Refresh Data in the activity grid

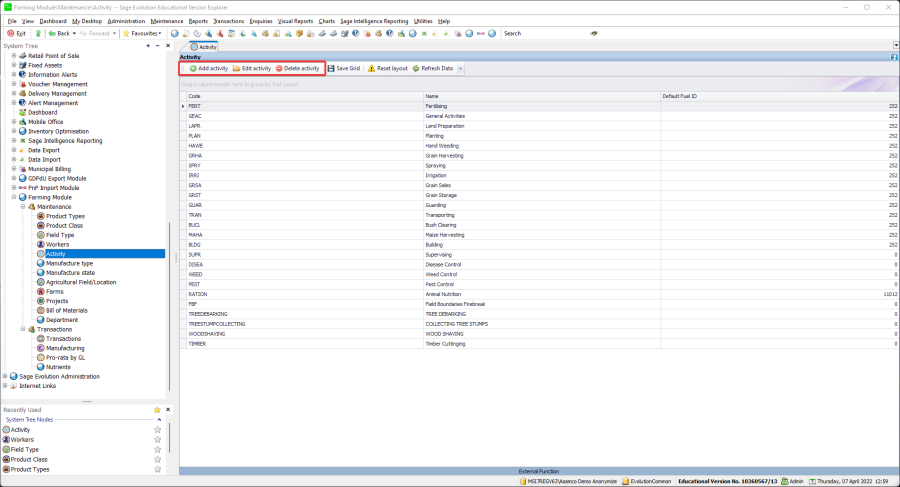click(432, 69)
